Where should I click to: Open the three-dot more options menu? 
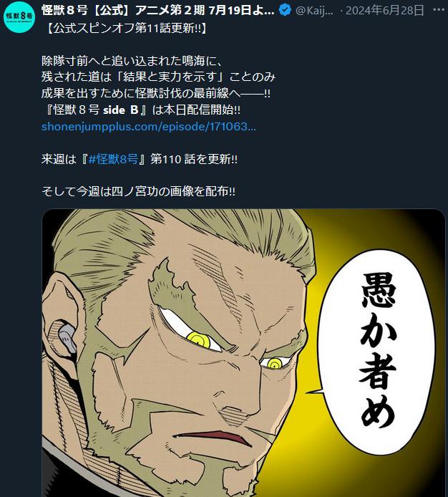click(439, 10)
